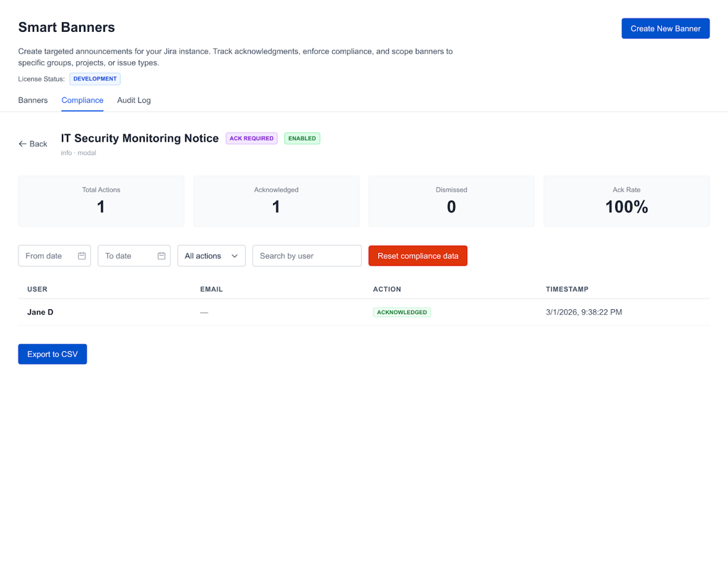The height and width of the screenshot is (582, 728).
Task: Click the ENABLED status badge
Action: 302,139
